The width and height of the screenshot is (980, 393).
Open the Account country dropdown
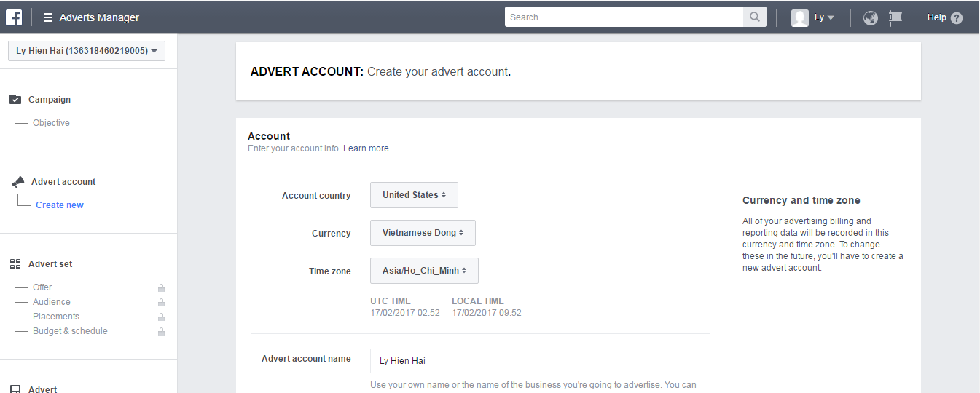coord(414,195)
